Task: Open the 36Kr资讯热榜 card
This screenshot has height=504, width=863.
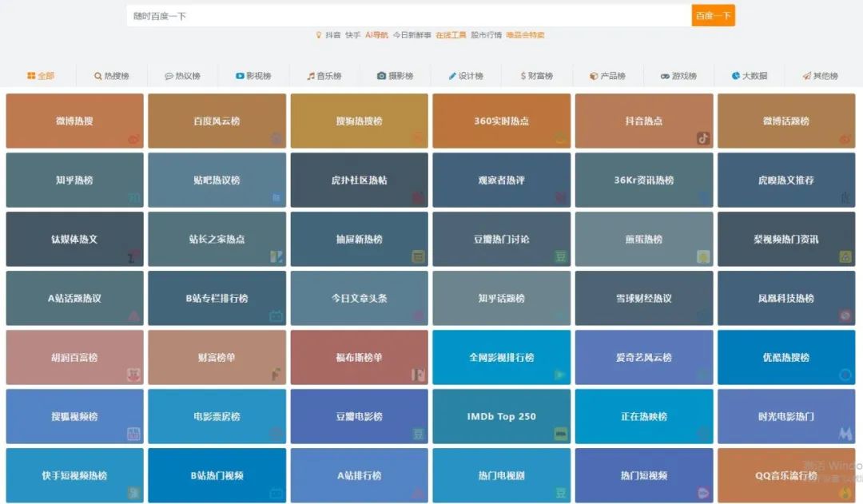Action: pos(644,180)
